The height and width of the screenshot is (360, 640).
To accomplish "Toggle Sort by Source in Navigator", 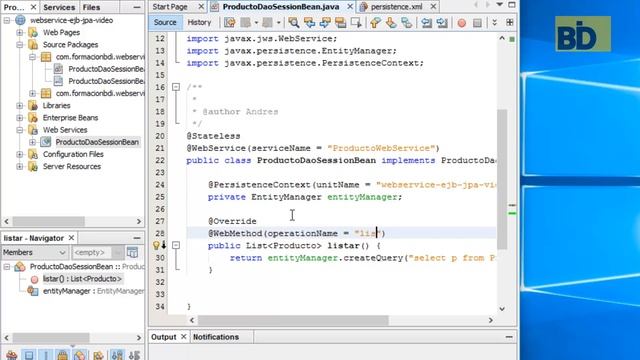I will [134, 355].
